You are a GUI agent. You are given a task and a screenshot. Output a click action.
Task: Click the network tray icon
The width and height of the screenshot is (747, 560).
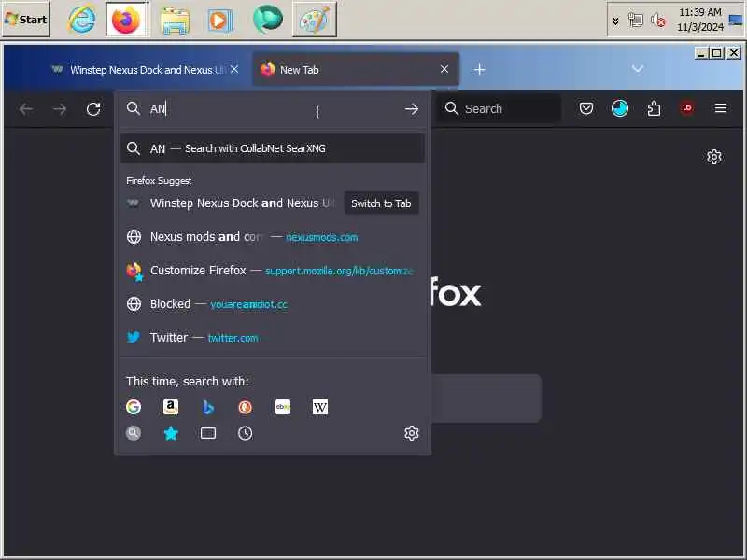[636, 20]
